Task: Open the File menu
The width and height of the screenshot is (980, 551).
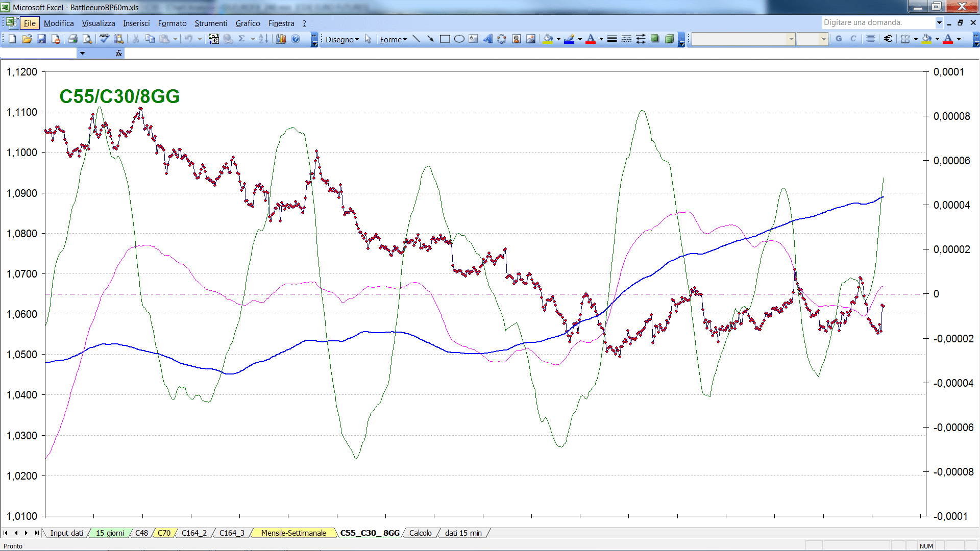Action: 30,23
